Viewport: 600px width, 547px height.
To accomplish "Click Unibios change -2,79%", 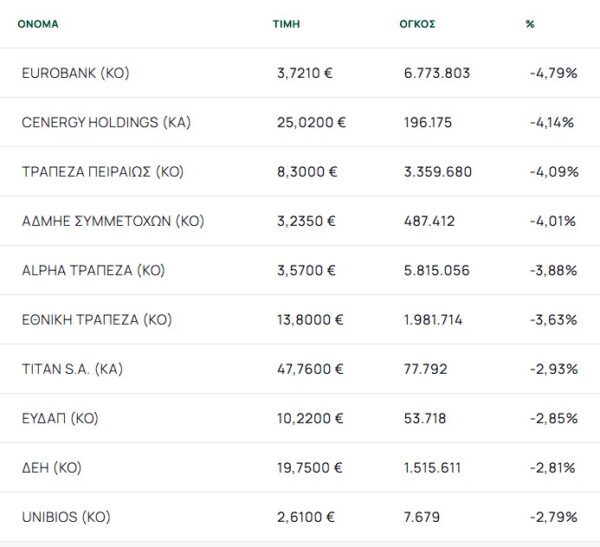I will click(x=554, y=517).
